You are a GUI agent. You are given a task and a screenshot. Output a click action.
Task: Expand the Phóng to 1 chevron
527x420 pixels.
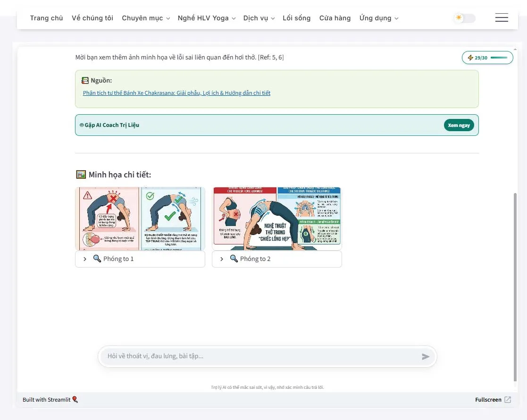(x=85, y=259)
